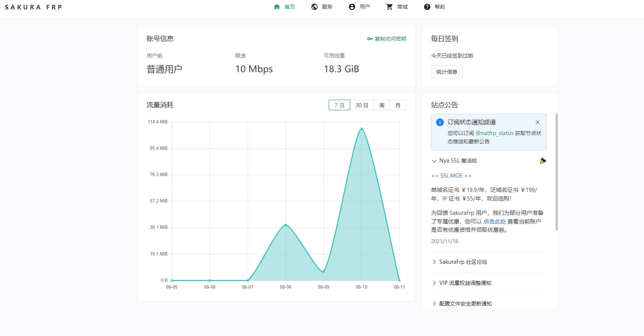Click the 08-10 peak data point on chart
This screenshot has height=336, width=644.
tap(361, 129)
